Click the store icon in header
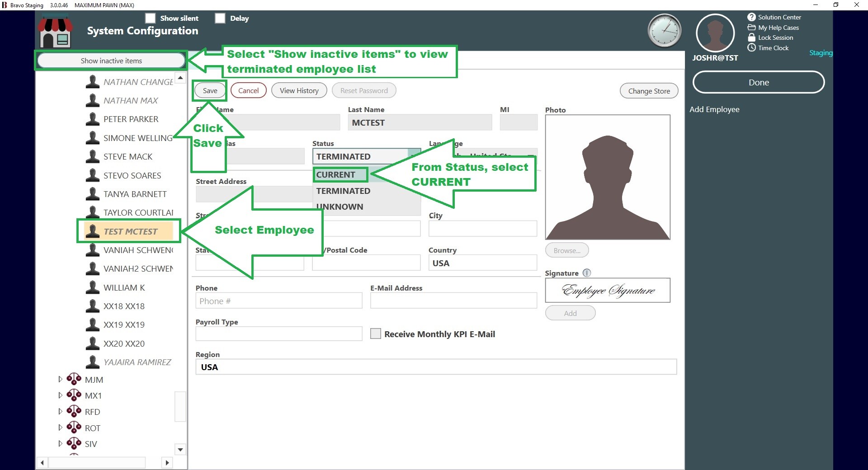This screenshot has height=470, width=868. click(x=55, y=31)
